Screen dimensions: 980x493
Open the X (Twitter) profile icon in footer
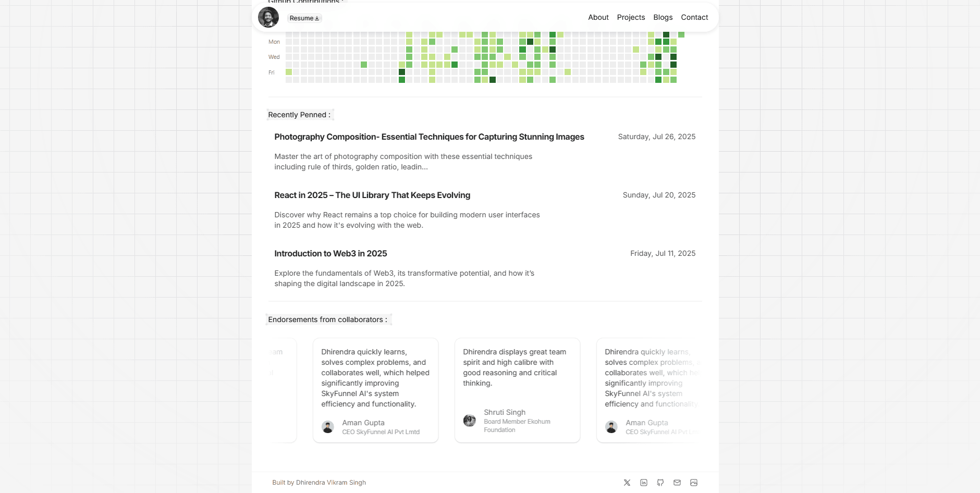tap(627, 483)
